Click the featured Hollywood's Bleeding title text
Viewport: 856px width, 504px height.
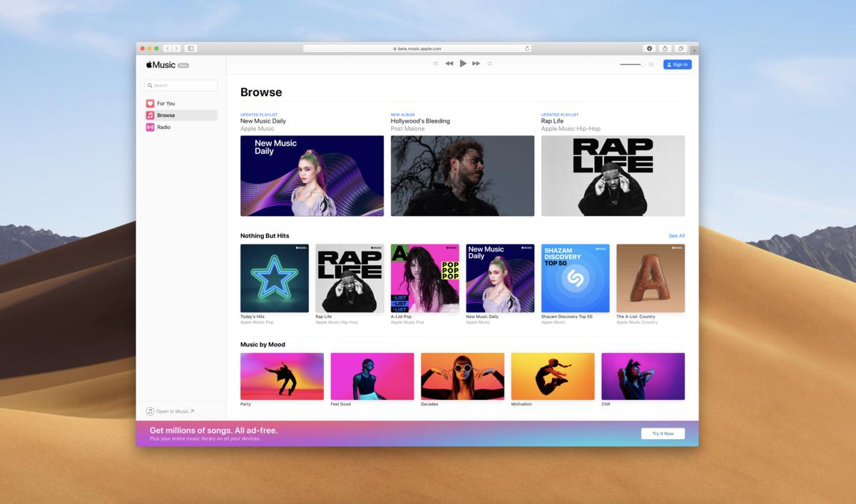coord(420,121)
